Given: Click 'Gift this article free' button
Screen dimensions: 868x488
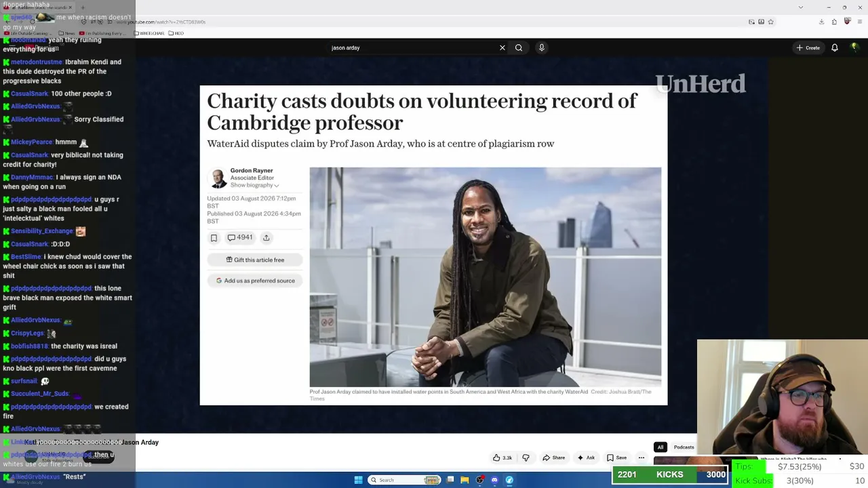Looking at the screenshot, I should coord(255,260).
